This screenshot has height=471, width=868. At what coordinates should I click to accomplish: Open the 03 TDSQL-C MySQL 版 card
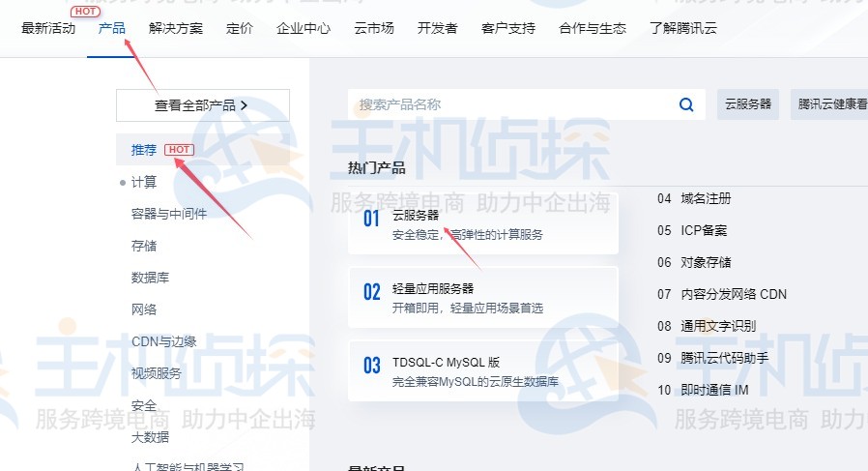tap(482, 371)
